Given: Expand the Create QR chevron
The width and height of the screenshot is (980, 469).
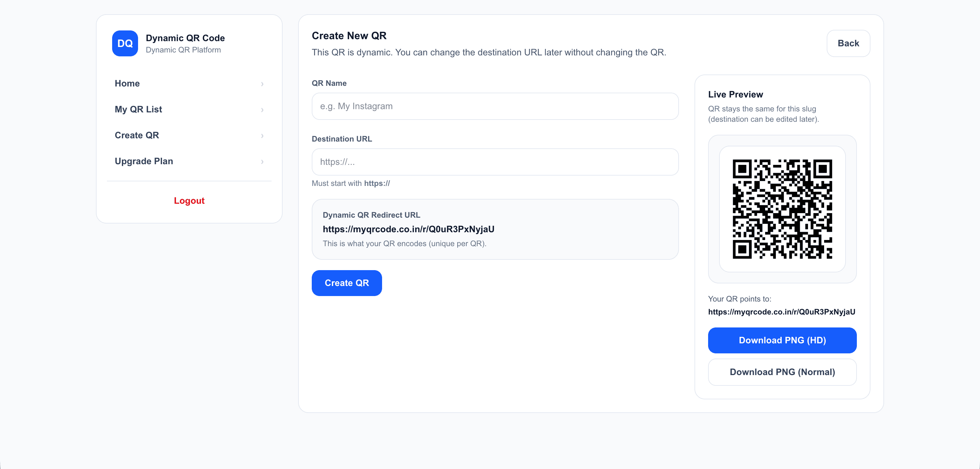Looking at the screenshot, I should coord(262,136).
